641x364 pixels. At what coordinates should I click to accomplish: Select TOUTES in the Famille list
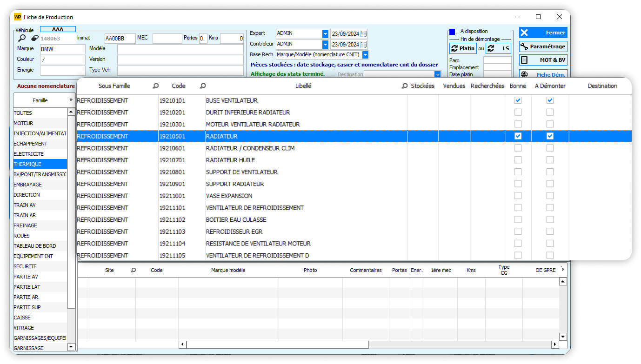point(40,113)
